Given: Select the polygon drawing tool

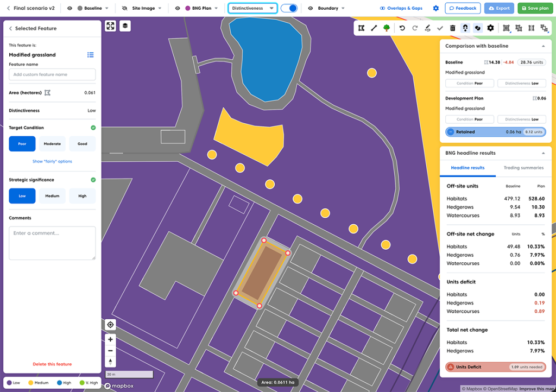Looking at the screenshot, I should pyautogui.click(x=360, y=28).
